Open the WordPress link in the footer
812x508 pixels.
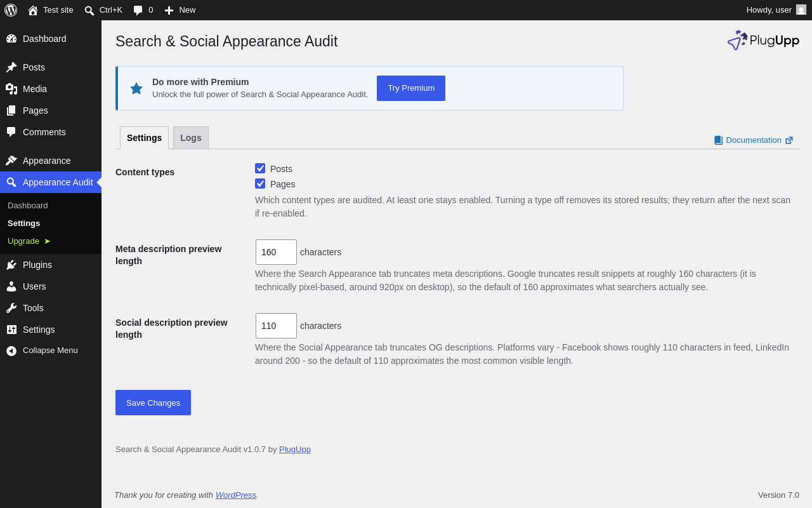[236, 495]
